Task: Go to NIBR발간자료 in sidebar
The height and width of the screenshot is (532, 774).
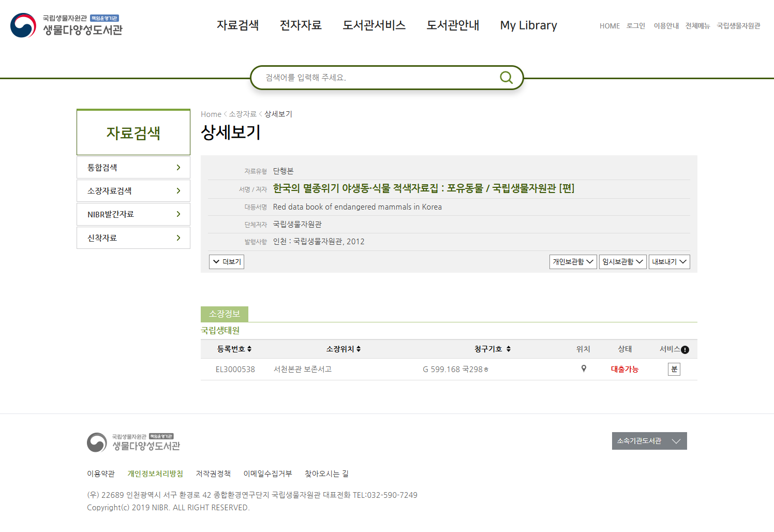Action: tap(133, 214)
